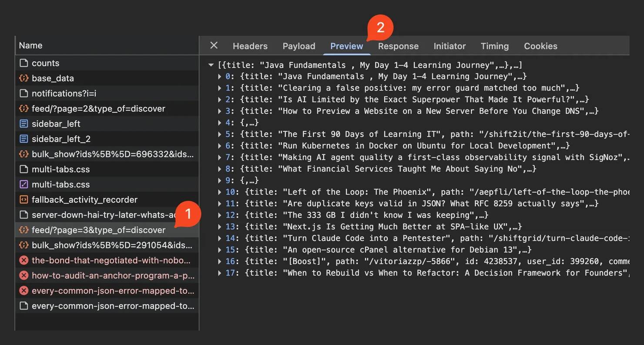The image size is (644, 345).
Task: Expand item 6 Run Kubernetes in Docker
Action: coord(220,146)
